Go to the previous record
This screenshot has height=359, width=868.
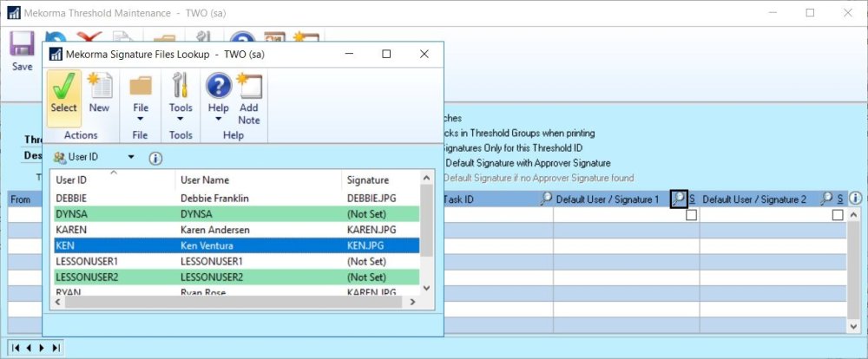pos(29,348)
